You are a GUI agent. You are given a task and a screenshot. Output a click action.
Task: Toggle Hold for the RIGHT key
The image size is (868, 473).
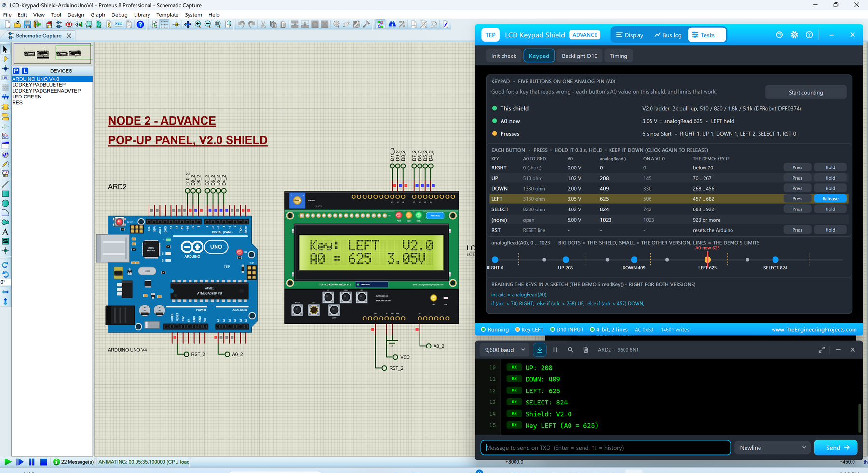click(x=830, y=167)
